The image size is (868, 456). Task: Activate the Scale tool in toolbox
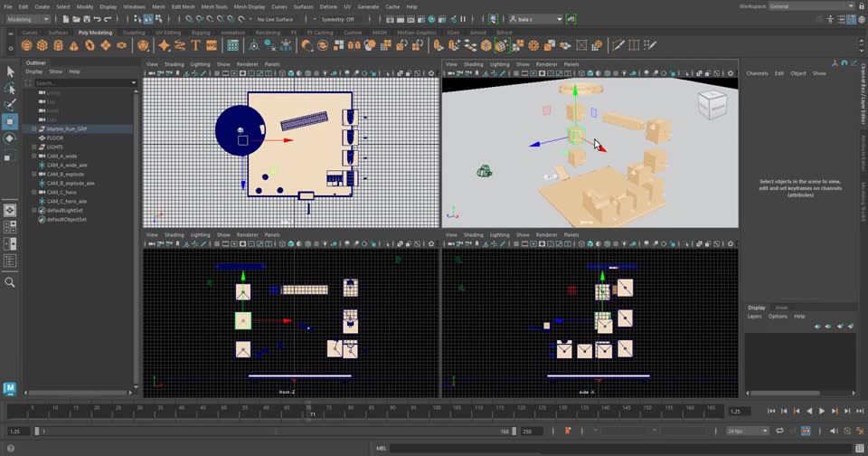(x=10, y=157)
